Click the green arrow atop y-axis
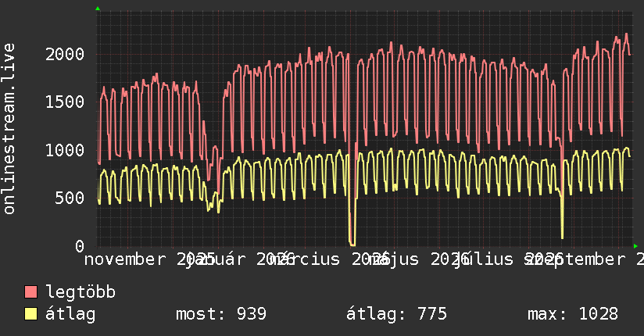 (98, 9)
